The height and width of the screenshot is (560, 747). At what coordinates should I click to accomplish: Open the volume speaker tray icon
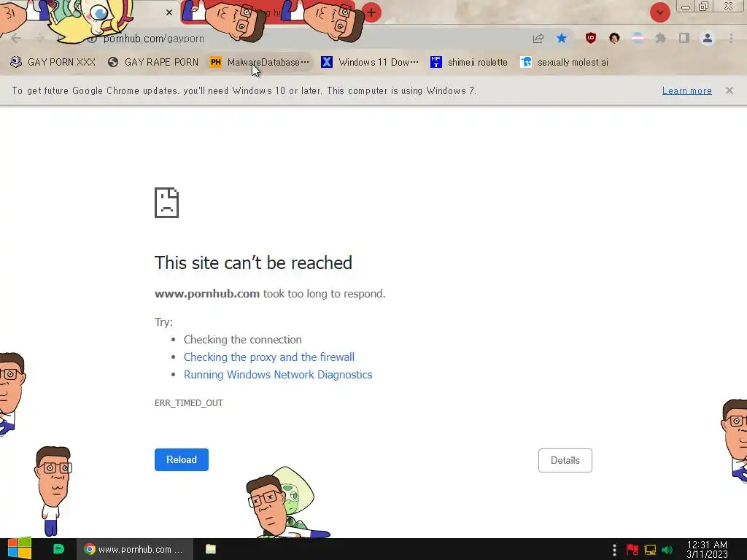click(x=667, y=550)
